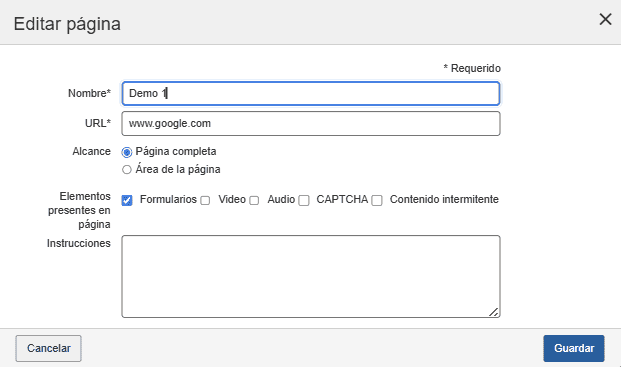Choose the Área de la página radio button
Viewport: 621px width, 367px height.
pos(127,170)
